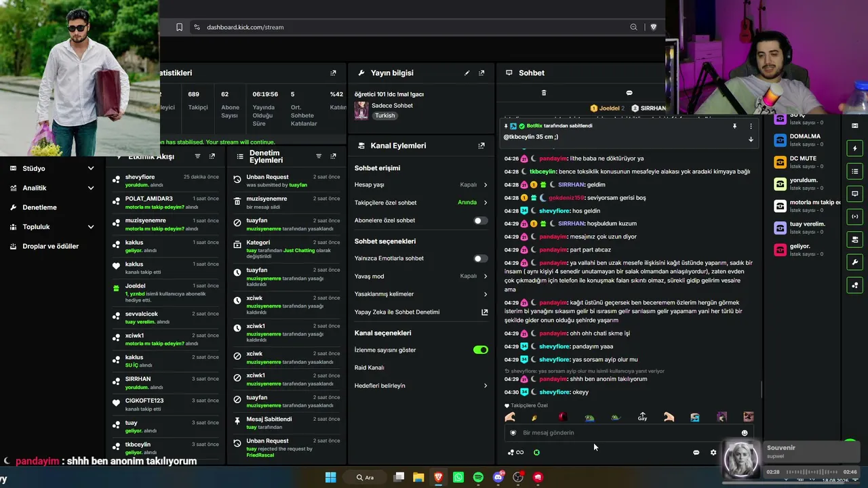Open the emoji picker in message box
The image size is (868, 488).
(745, 432)
